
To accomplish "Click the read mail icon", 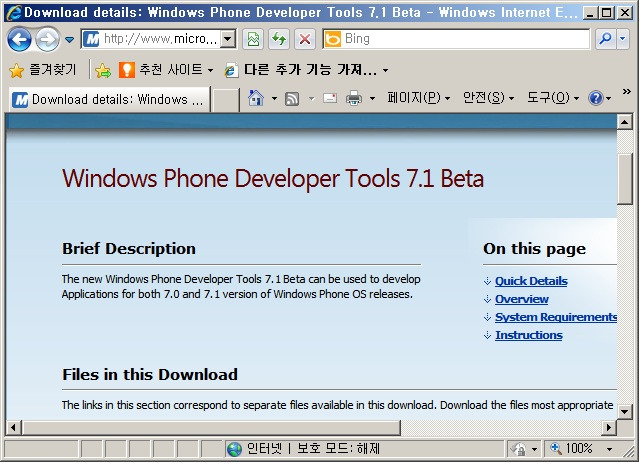I will 330,98.
